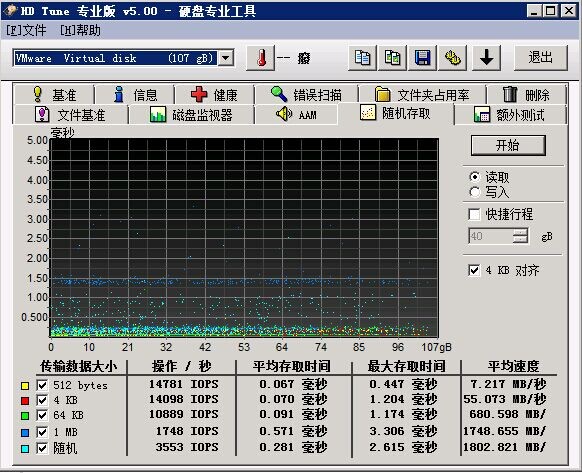Viewport: 582px width, 473px height.
Task: Save screenshot with floppy disk icon
Action: click(422, 58)
